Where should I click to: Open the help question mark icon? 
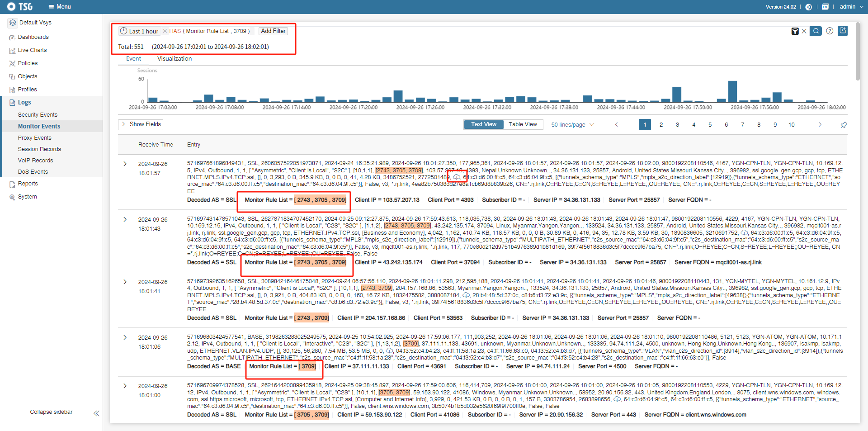830,31
